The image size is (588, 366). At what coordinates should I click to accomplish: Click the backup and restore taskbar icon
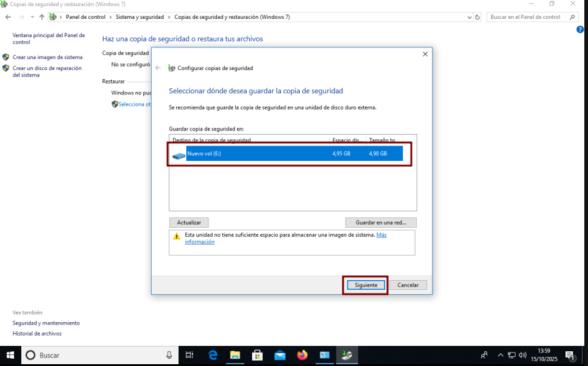click(347, 355)
